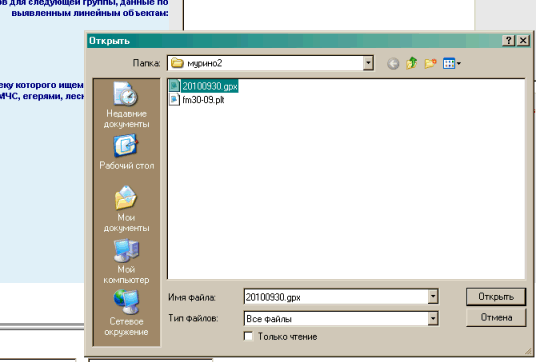The image size is (536, 362).
Task: Click the back navigation arrow icon
Action: pos(393,64)
